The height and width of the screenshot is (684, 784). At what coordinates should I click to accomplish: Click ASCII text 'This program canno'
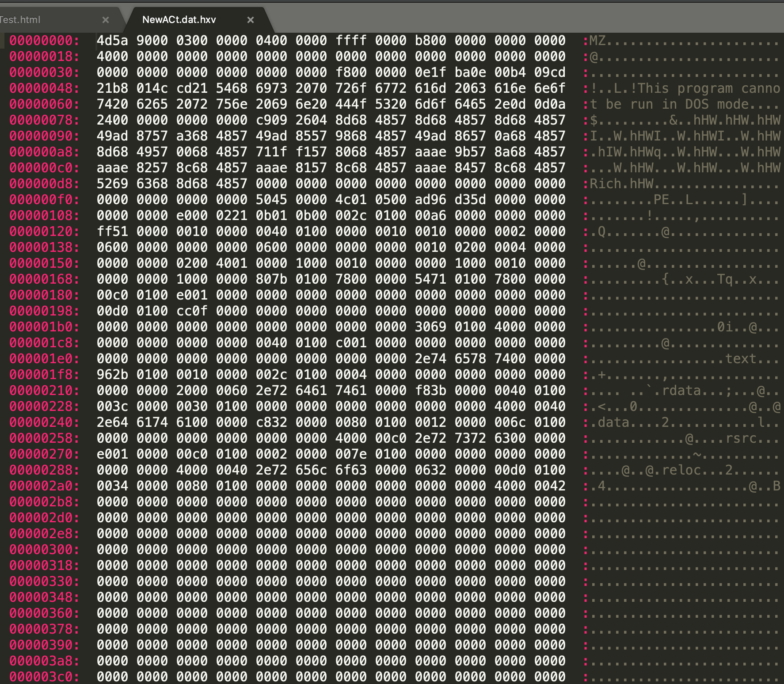pos(709,88)
